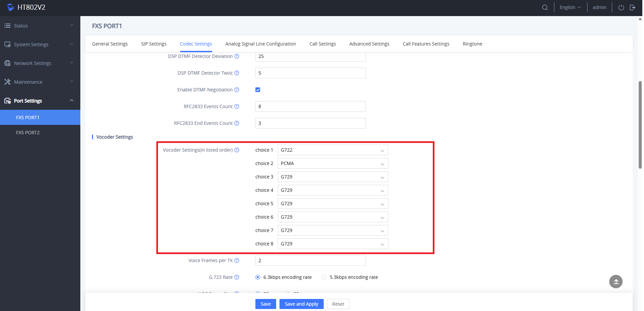Screen dimensions: 644x311
Task: Click help icon beside G.723 Rate
Action: pos(237,277)
